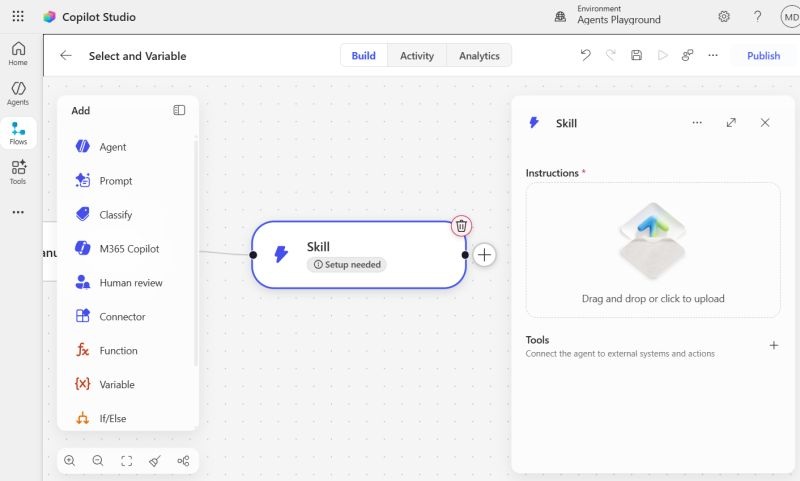Zoom in on the canvas
800x481 pixels.
point(70,461)
